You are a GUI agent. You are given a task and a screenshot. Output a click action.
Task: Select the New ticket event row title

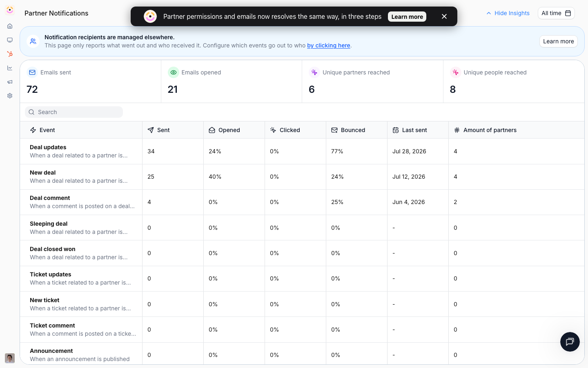45,300
